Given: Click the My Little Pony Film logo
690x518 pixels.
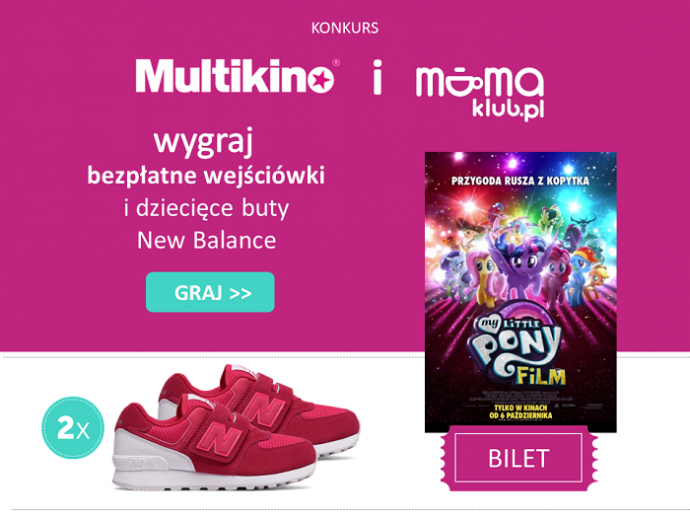Looking at the screenshot, I should (518, 345).
